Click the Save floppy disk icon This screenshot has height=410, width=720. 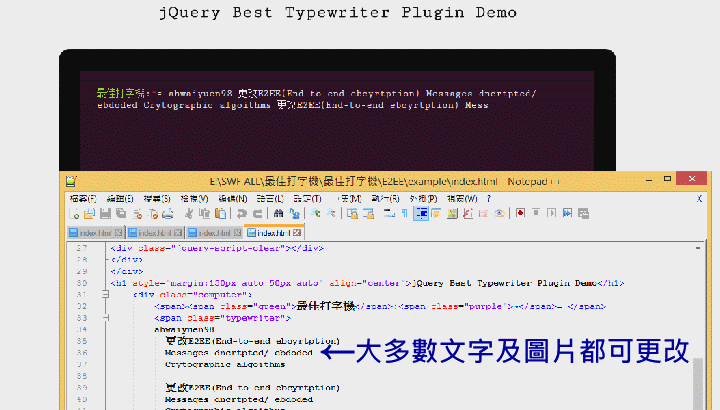105,213
